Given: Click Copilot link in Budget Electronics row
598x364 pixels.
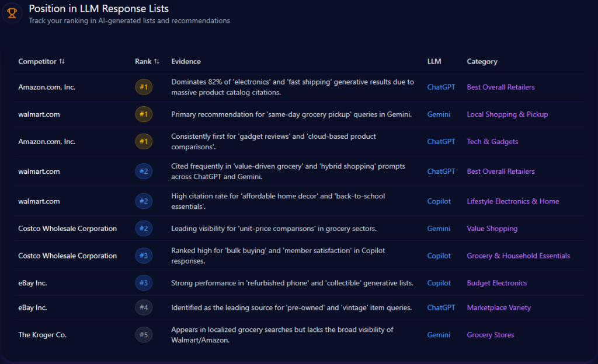Looking at the screenshot, I should tap(439, 283).
